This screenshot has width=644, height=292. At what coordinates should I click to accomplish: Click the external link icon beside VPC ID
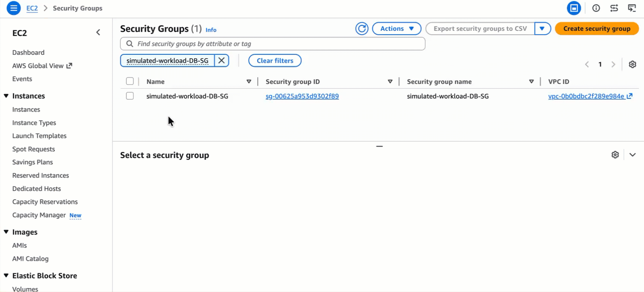629,96
